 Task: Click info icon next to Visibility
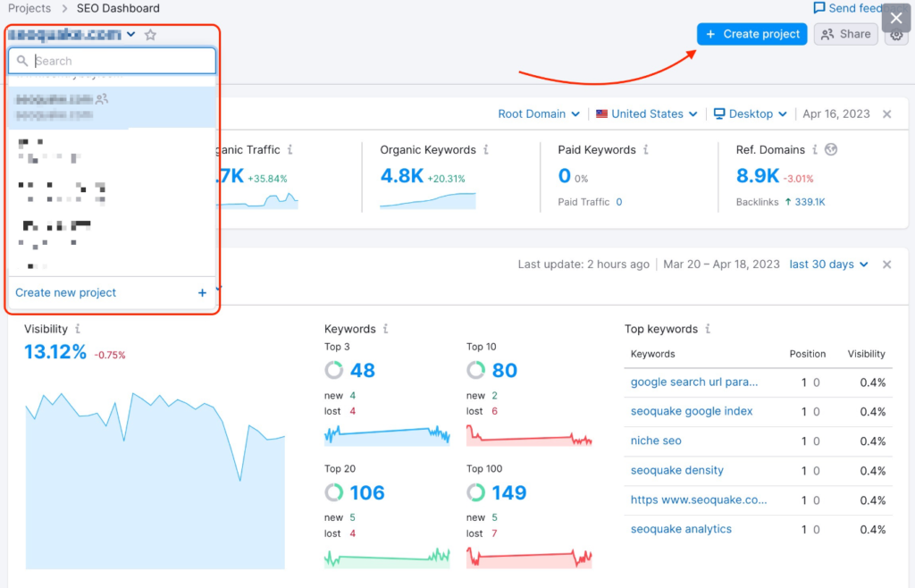[79, 330]
